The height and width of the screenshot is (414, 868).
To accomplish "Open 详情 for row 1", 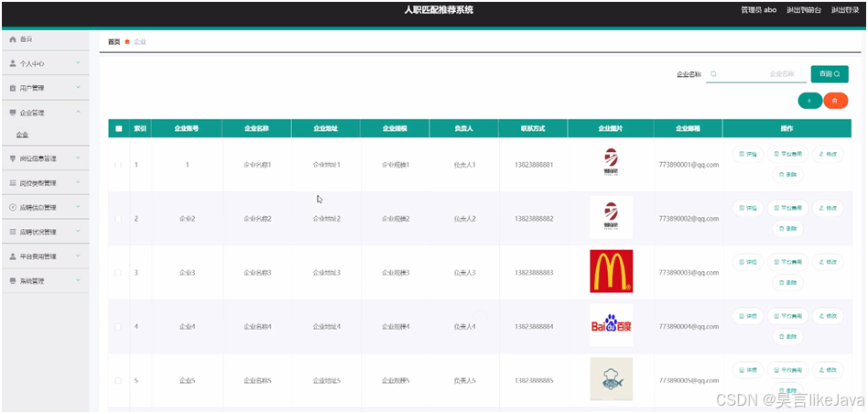I will 748,154.
